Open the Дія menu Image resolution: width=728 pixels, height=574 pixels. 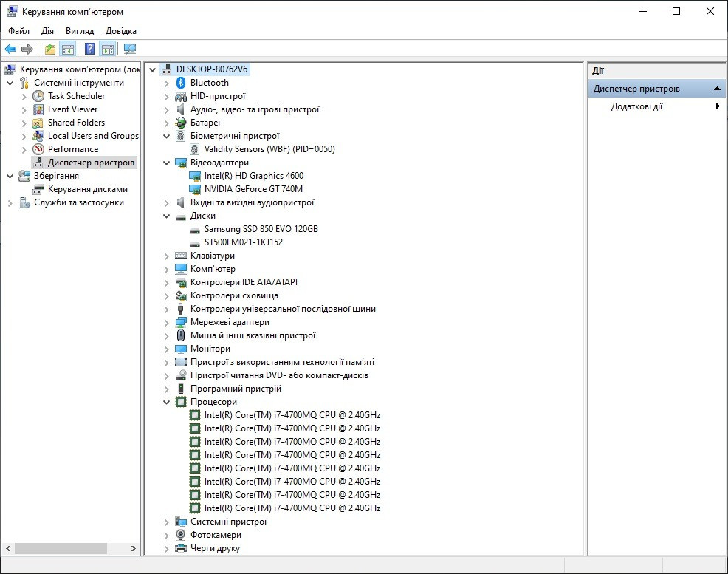47,31
